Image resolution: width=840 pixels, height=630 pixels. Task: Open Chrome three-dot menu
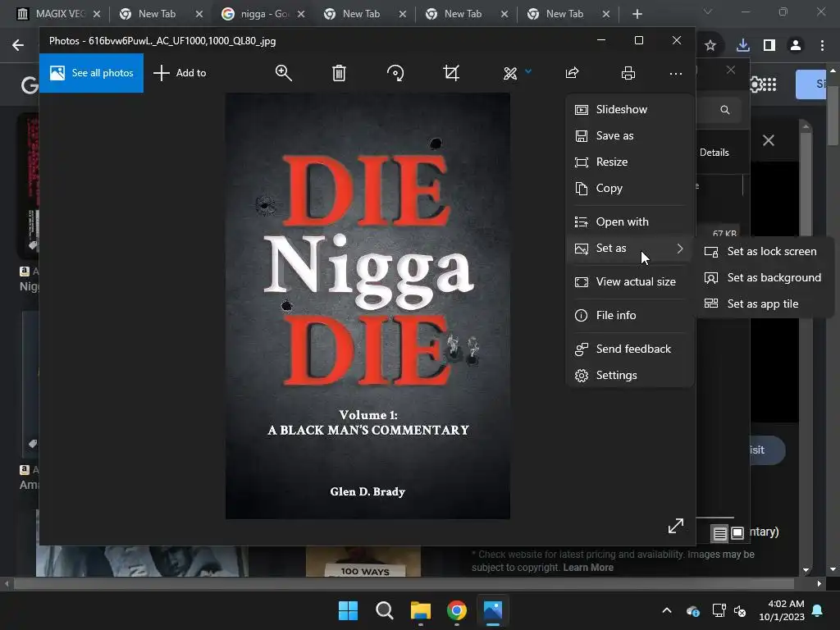(x=822, y=46)
